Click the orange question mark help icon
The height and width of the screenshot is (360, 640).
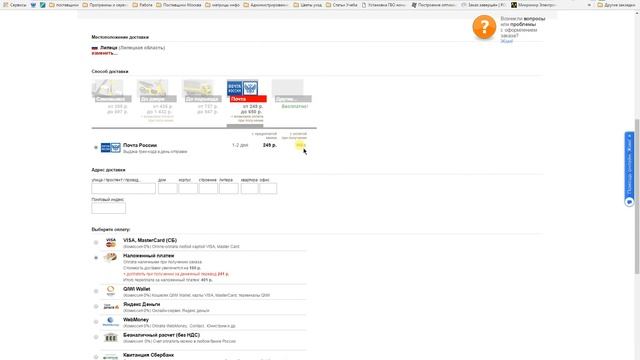click(x=484, y=27)
